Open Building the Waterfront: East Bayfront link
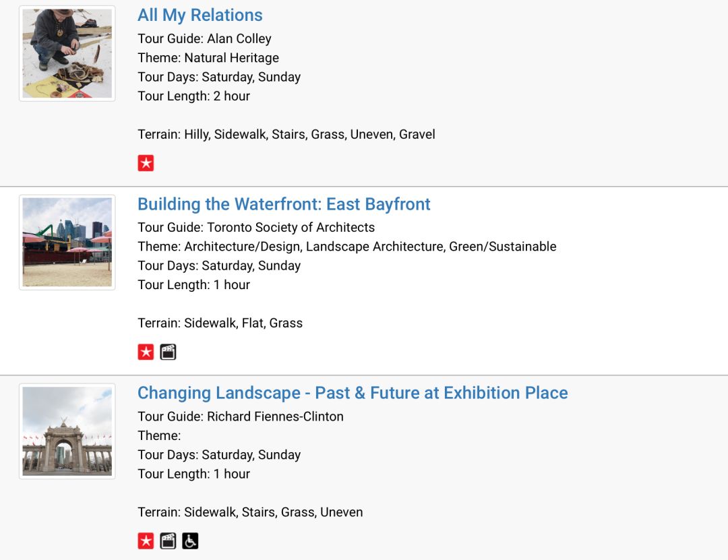Screen dimensions: 728x560 point(284,204)
